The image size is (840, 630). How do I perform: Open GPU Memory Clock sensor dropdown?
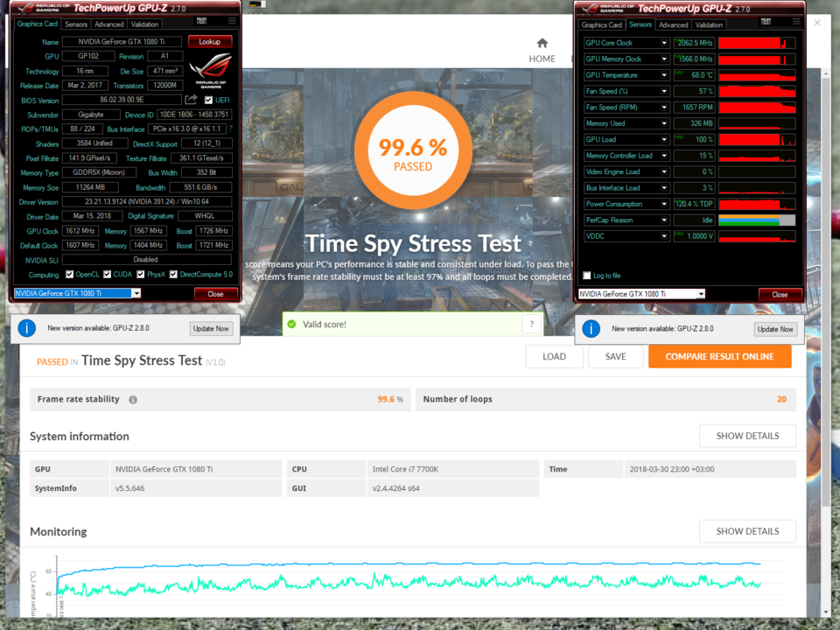point(664,59)
